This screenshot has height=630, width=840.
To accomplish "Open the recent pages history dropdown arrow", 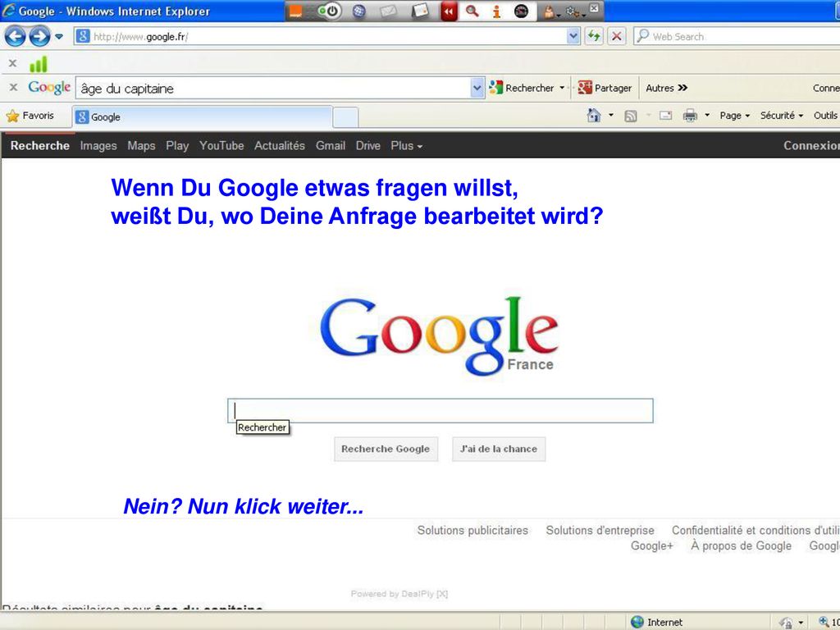I will coord(59,36).
